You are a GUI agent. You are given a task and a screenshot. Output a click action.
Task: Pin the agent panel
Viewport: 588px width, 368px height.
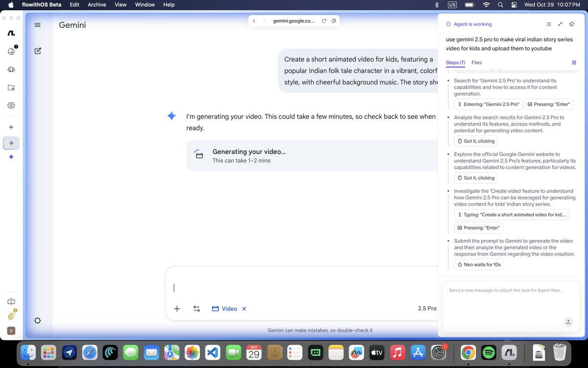571,24
